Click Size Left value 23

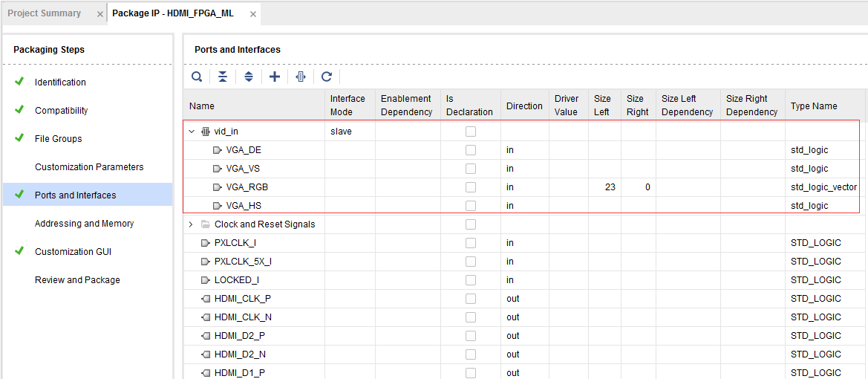(x=610, y=187)
